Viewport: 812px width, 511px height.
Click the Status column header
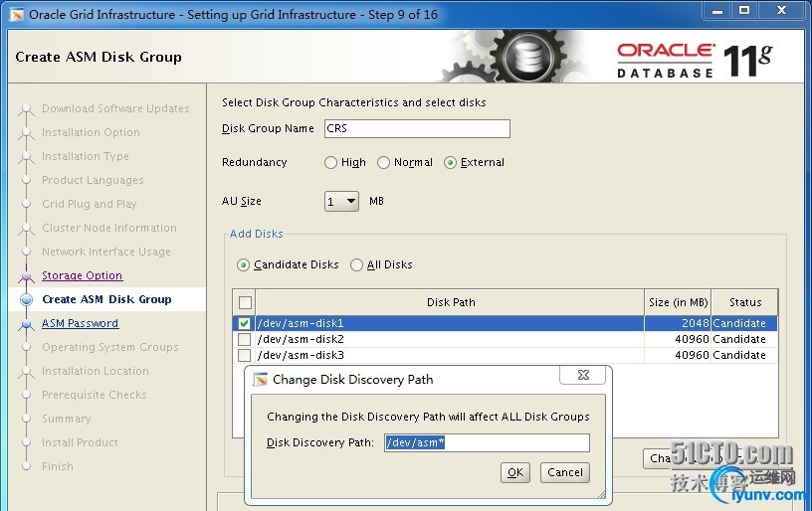pos(744,302)
